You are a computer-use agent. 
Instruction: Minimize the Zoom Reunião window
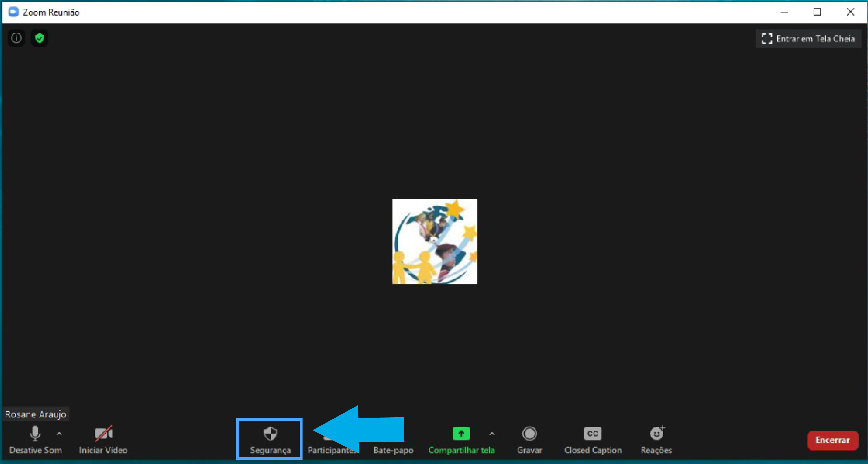pyautogui.click(x=784, y=12)
